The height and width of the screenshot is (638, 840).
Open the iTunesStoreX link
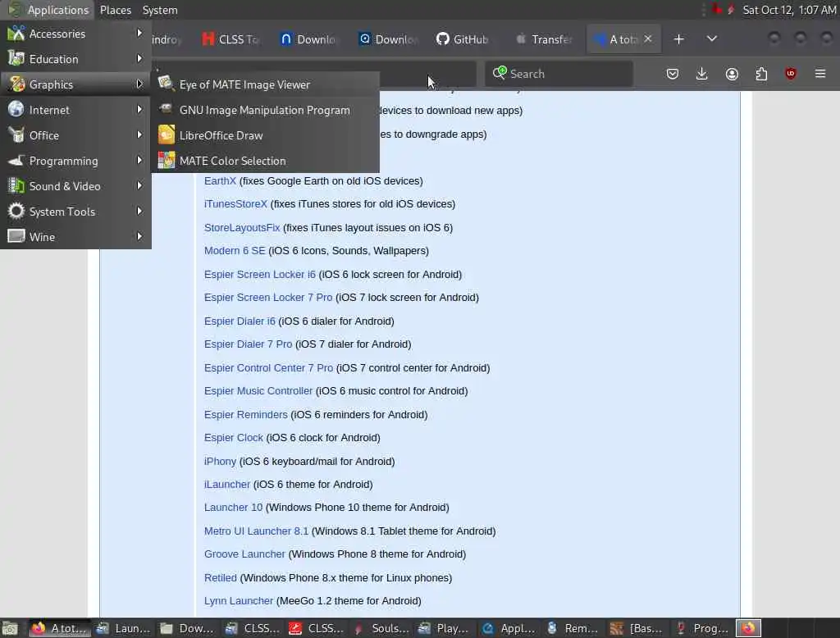[235, 203]
